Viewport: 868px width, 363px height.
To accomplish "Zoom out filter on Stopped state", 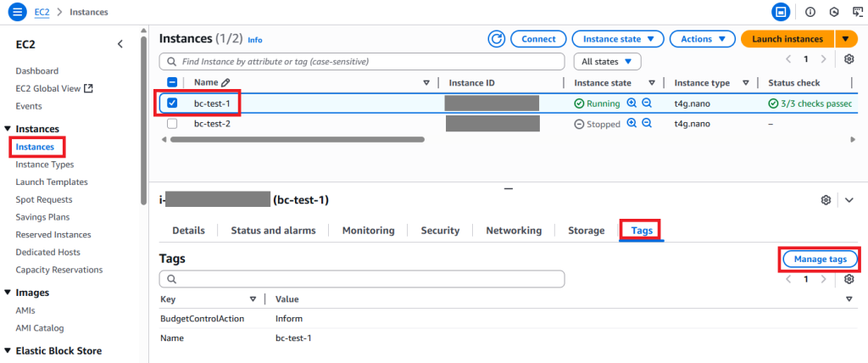I will [x=646, y=124].
